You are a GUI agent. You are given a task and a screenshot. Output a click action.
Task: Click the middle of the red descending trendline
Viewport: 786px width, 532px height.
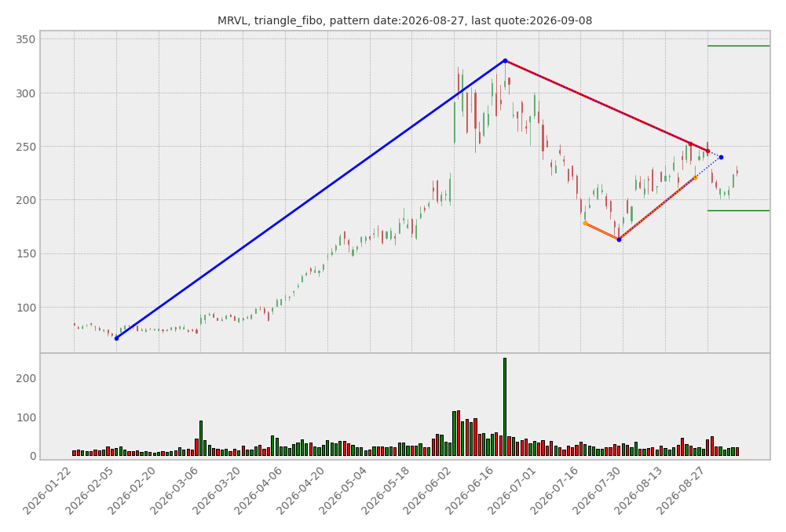[x=606, y=106]
